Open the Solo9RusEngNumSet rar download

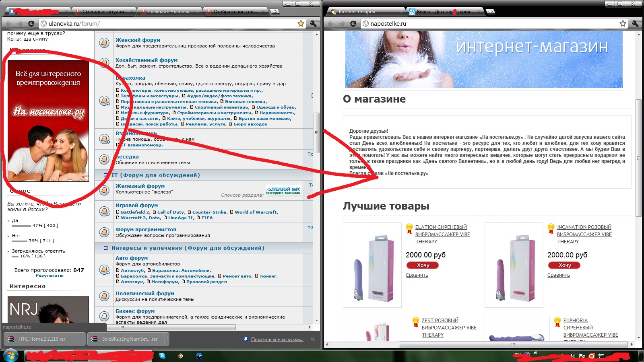click(126, 339)
